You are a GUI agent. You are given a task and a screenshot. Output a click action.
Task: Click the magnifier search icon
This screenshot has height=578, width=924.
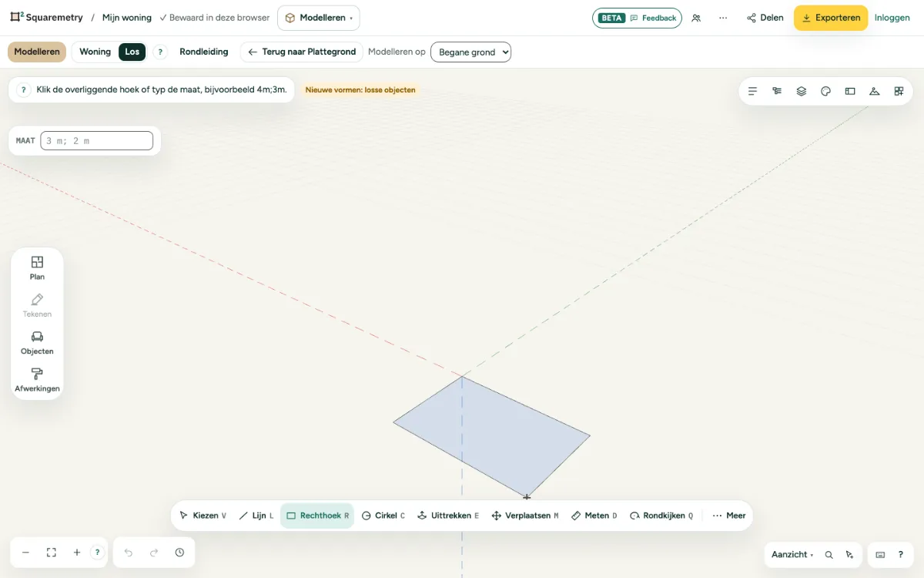click(829, 555)
